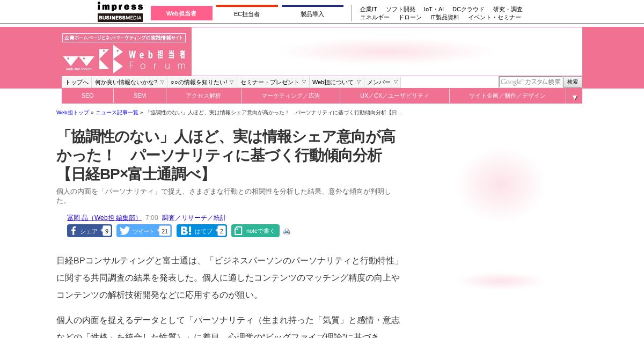644x338 pixels.
Task: Follow the 研究・調査 link
Action: pos(508,9)
